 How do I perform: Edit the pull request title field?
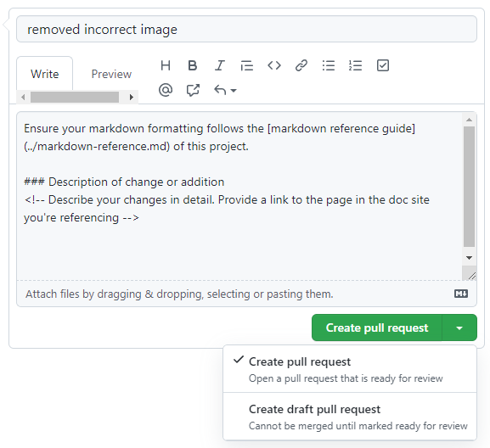[x=246, y=29]
